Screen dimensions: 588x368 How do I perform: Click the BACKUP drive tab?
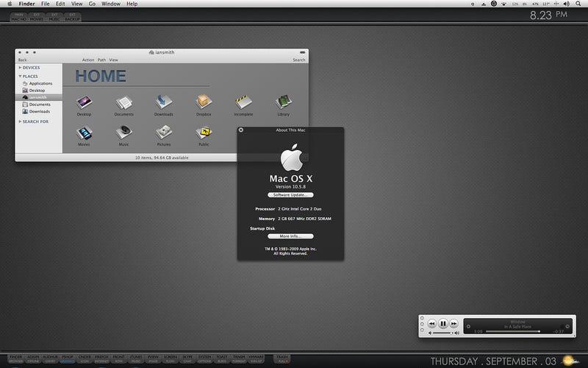(72, 17)
